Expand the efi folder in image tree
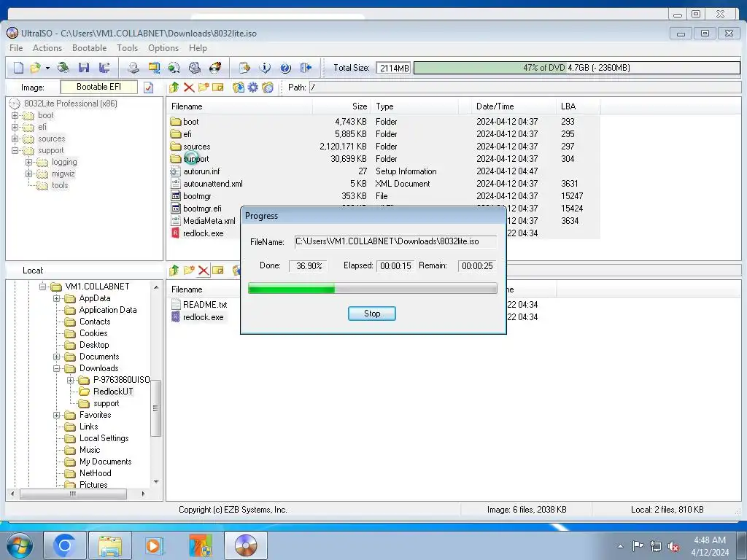The height and width of the screenshot is (560, 747). [x=15, y=127]
